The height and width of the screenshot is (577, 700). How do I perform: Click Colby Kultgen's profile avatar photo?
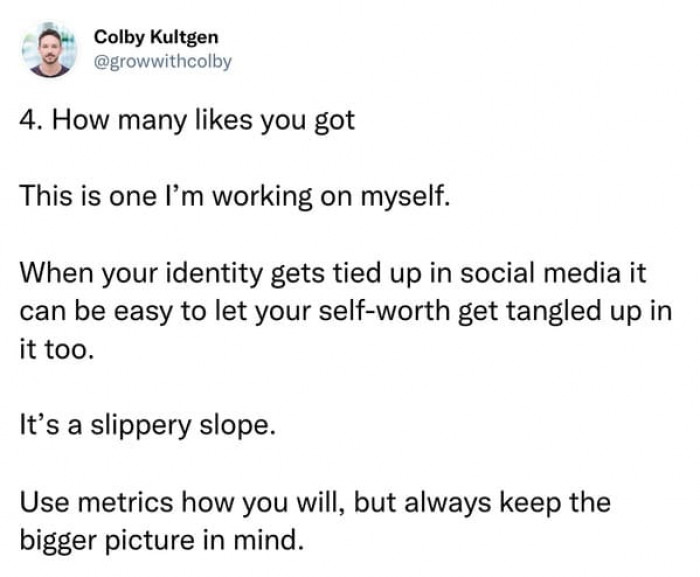50,50
